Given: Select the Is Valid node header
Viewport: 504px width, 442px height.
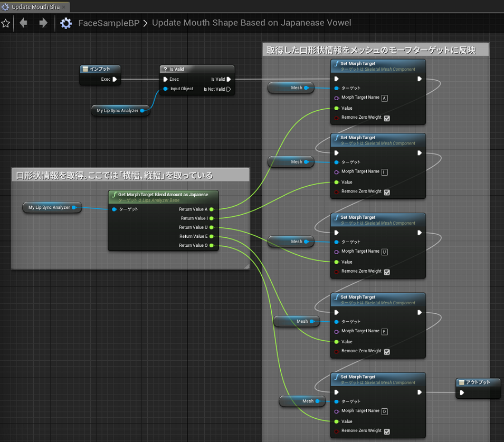Looking at the screenshot, I should click(197, 69).
